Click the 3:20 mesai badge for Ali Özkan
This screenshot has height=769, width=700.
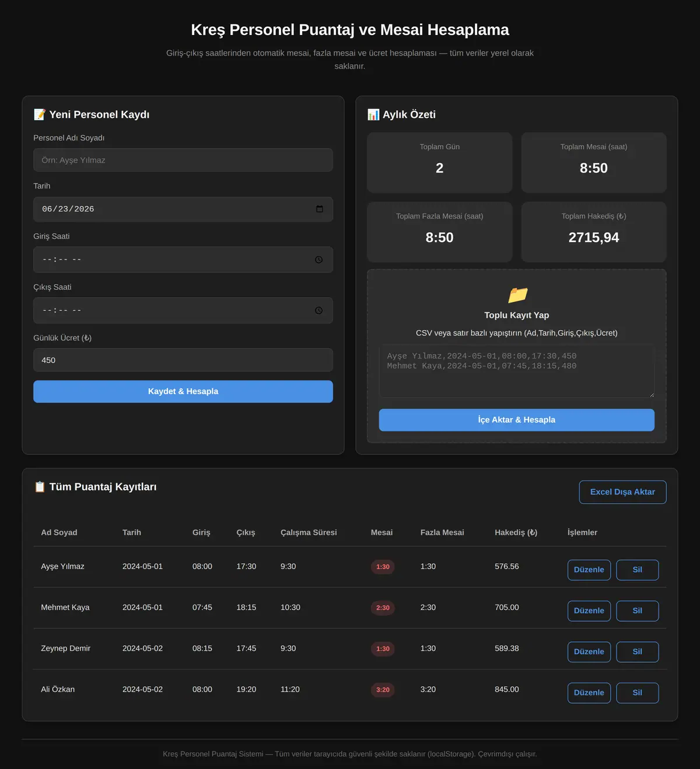click(x=383, y=690)
